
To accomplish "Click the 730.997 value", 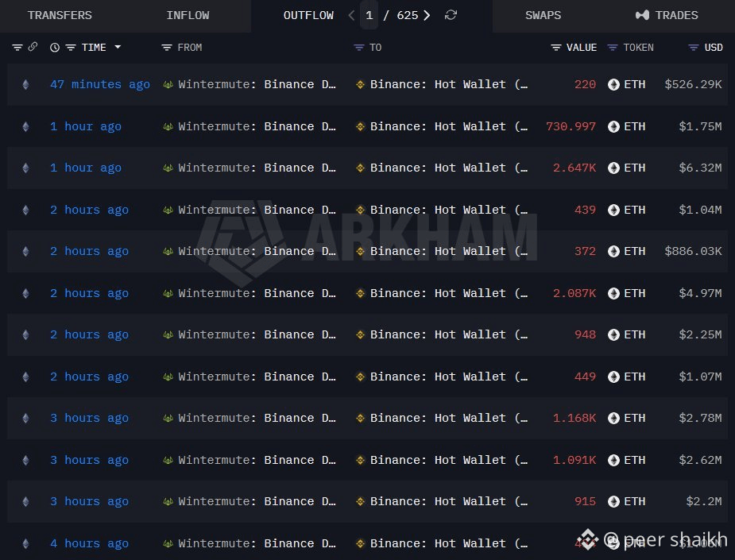I will coord(571,126).
